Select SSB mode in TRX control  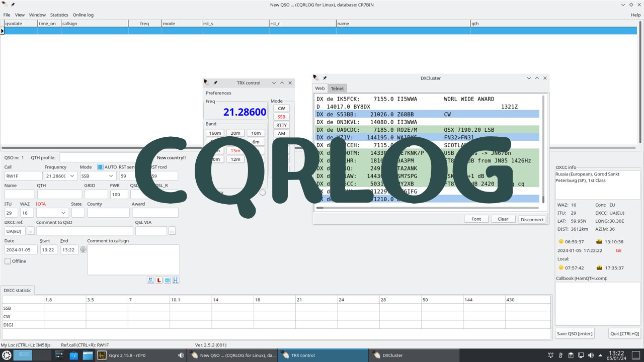[281, 117]
